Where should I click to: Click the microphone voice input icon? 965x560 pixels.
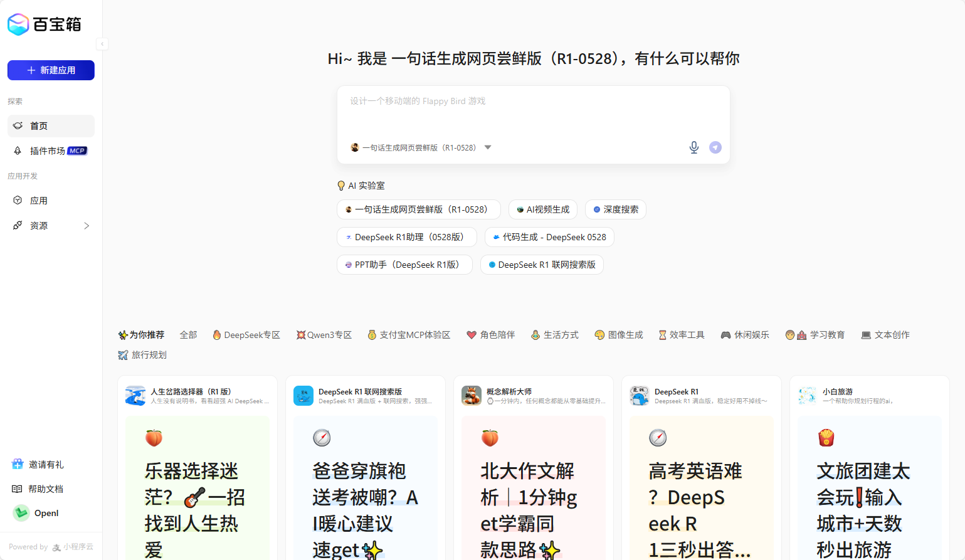coord(693,147)
